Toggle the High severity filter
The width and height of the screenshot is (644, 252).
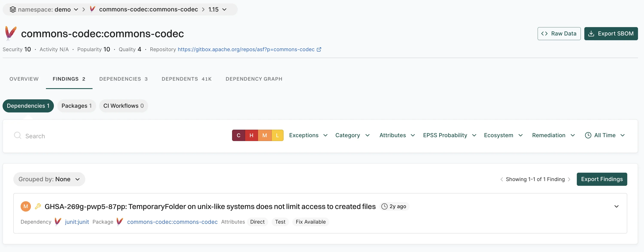[x=252, y=135]
